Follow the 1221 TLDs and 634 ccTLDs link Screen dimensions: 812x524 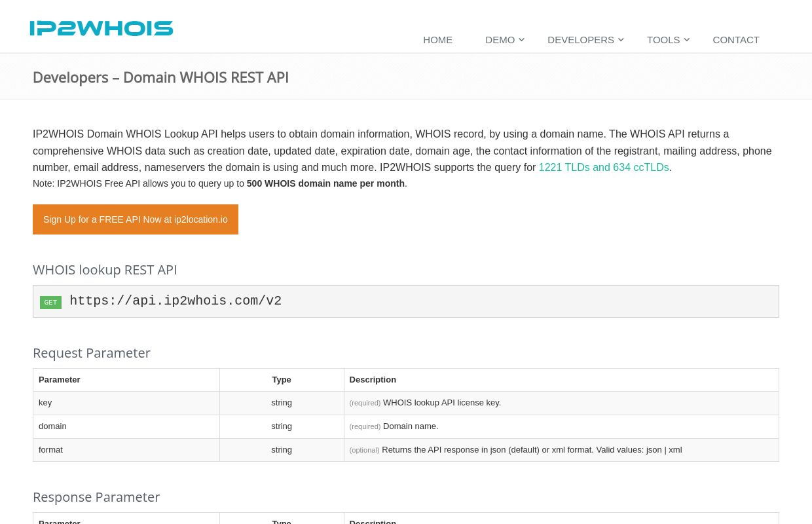click(603, 168)
